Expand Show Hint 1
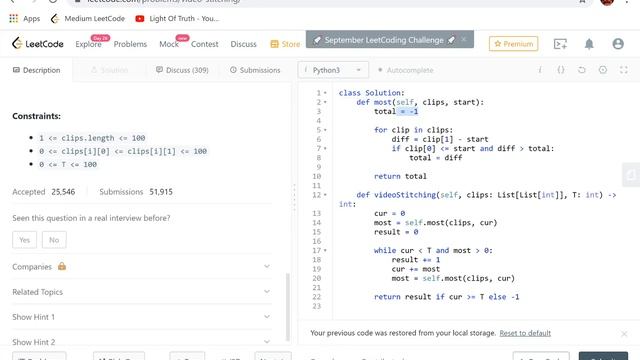 (x=142, y=317)
